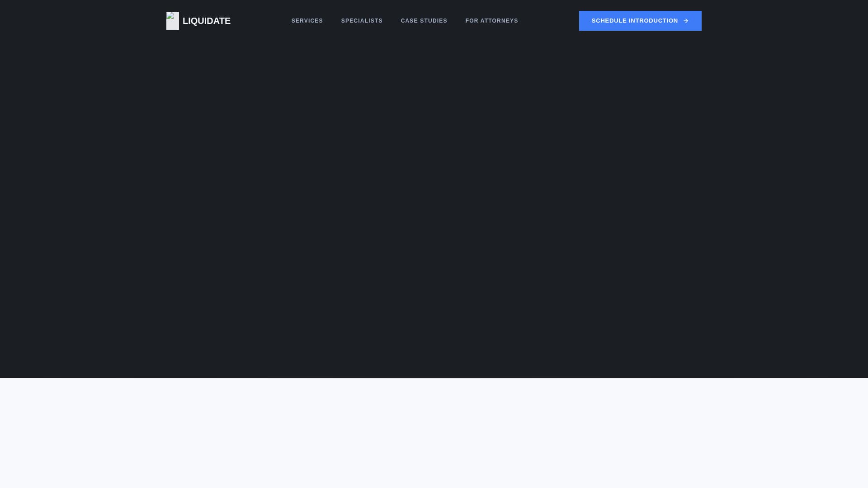This screenshot has height=488, width=868.
Task: Click the word SERVICES in the top bar
Action: click(x=307, y=21)
